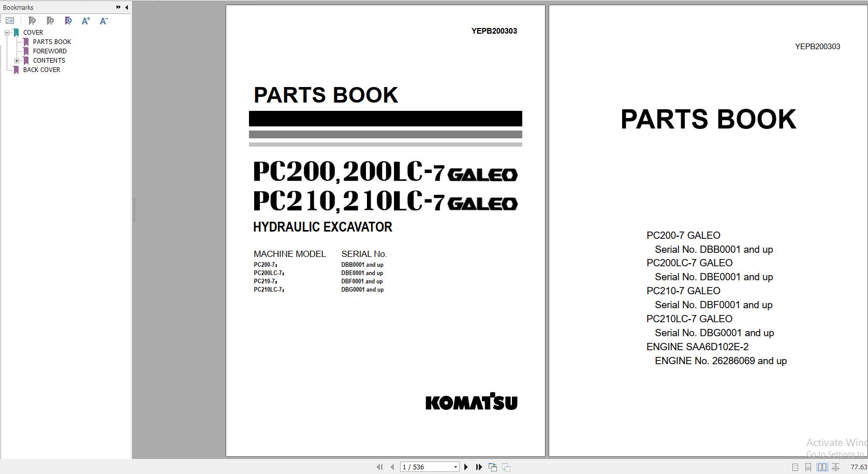Open the PARTS BOOK bookmark
Image resolution: width=868 pixels, height=474 pixels.
point(52,42)
